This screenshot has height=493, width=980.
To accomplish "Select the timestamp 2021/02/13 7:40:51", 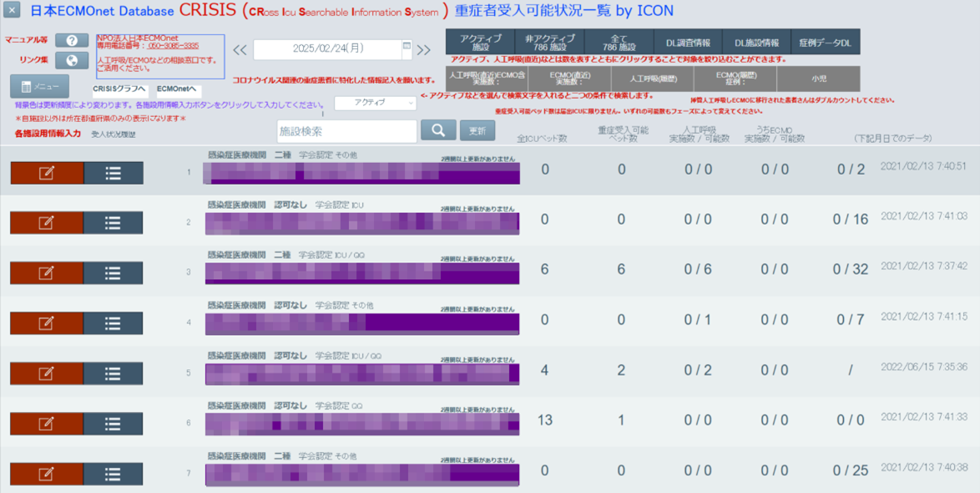I will [924, 165].
